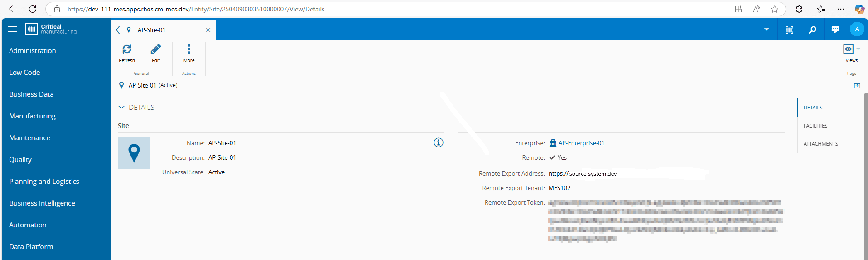Refresh the site details

[x=127, y=53]
